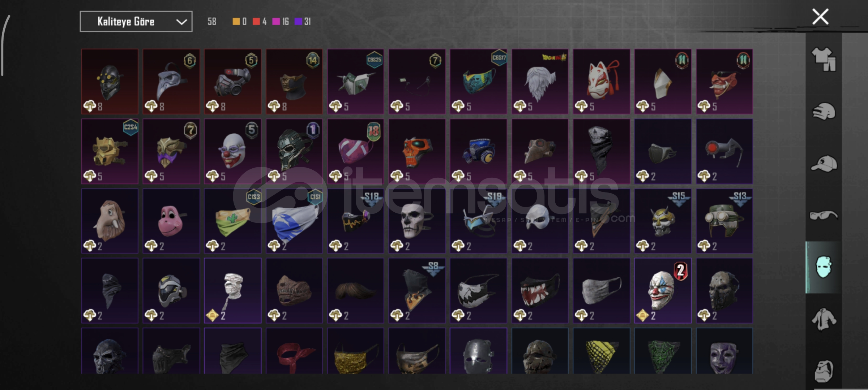The image size is (868, 390).
Task: Open the outfits clothing category icon
Action: coord(824,59)
